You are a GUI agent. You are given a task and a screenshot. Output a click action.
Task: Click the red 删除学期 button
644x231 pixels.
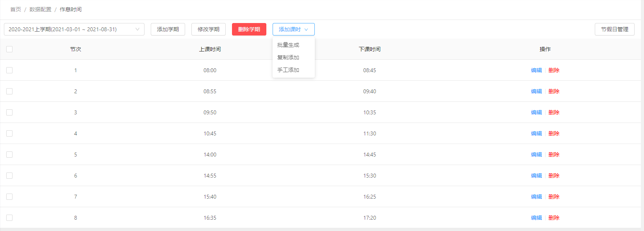tap(249, 29)
